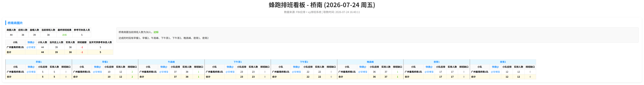
Task: Click the green 2 in 早餐2's 广州番禺桥南1队 row
Action: point(132,72)
